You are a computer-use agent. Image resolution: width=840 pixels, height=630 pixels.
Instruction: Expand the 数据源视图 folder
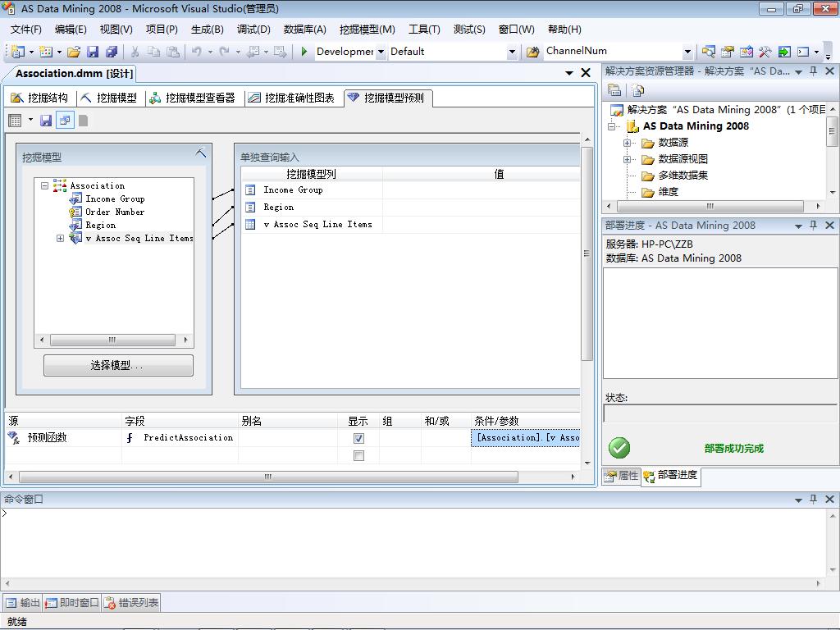[x=627, y=159]
